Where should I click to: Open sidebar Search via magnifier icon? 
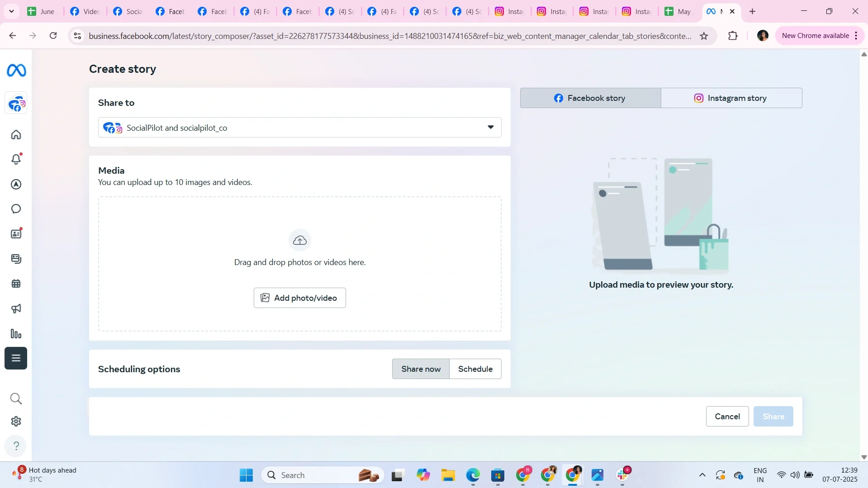(x=16, y=398)
